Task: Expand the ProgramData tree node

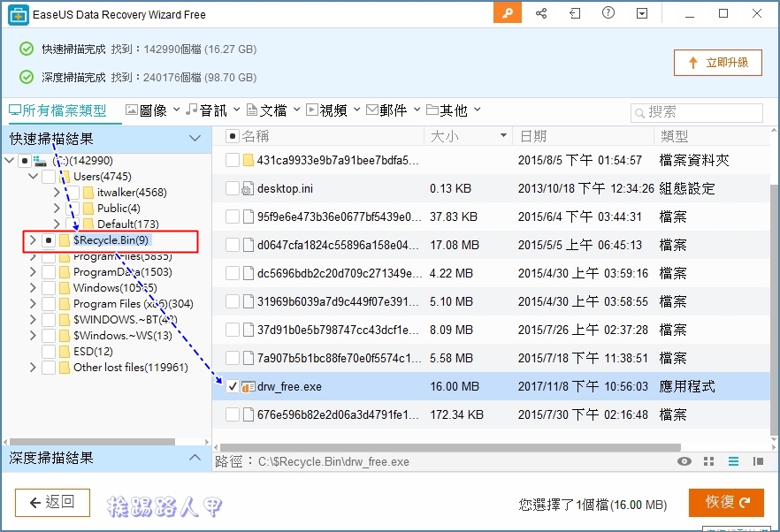Action: (x=33, y=272)
